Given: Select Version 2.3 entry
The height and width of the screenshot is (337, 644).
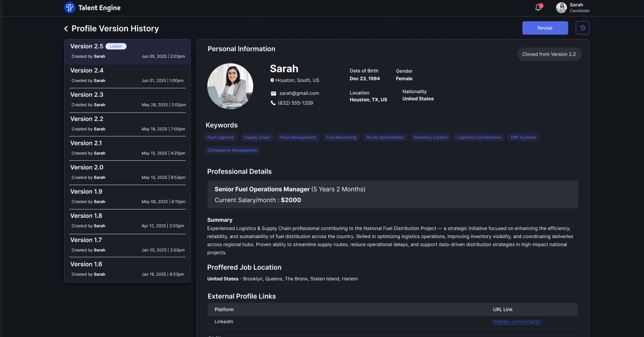Looking at the screenshot, I should pyautogui.click(x=128, y=100).
